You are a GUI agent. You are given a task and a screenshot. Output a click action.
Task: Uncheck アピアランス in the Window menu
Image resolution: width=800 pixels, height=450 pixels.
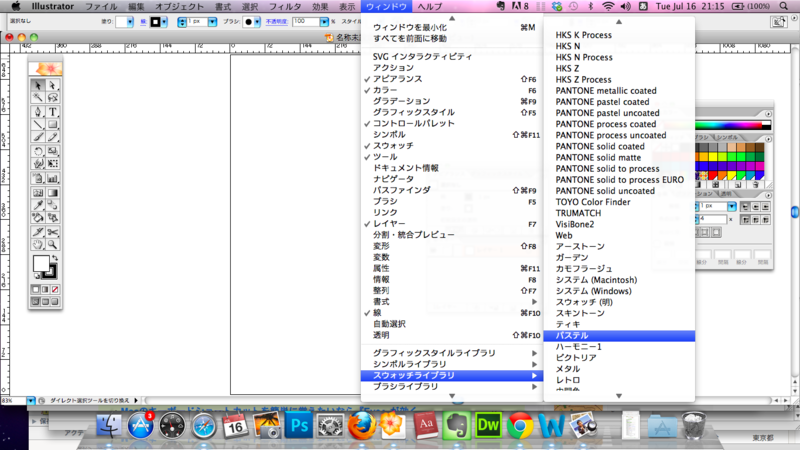452,79
